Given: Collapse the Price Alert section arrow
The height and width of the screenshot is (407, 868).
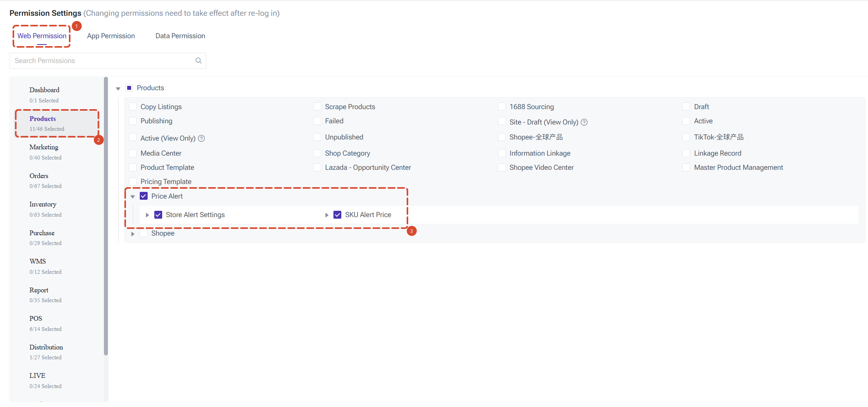Looking at the screenshot, I should tap(133, 197).
